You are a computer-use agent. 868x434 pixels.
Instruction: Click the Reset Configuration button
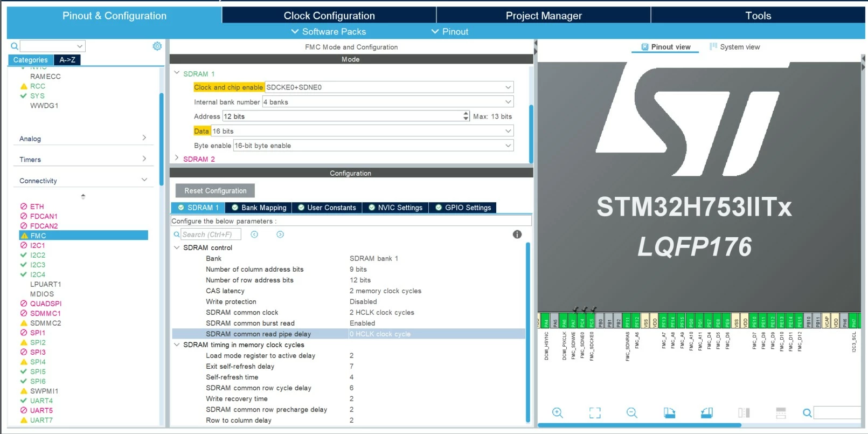click(216, 191)
